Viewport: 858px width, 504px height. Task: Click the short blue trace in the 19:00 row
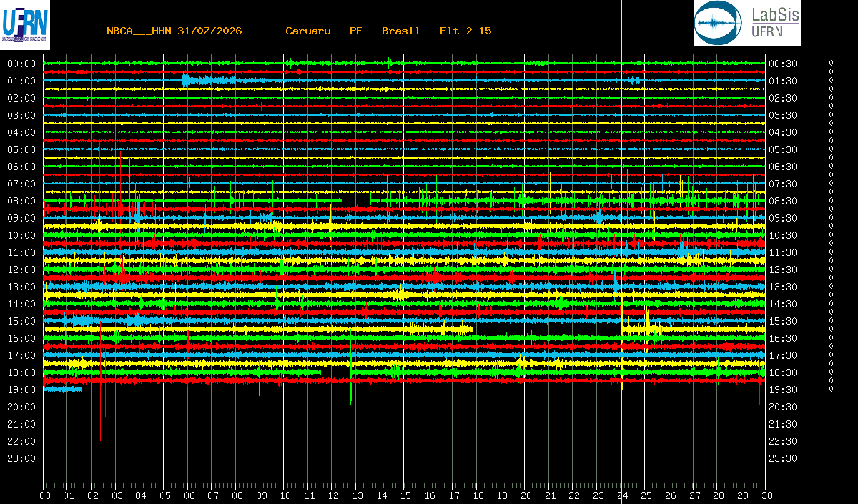coord(63,389)
